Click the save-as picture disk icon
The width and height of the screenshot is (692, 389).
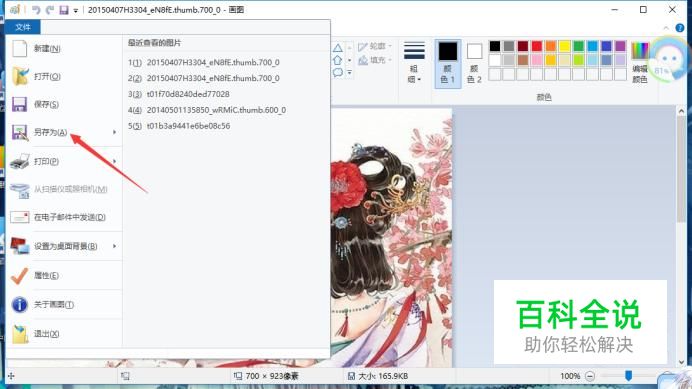coord(19,132)
